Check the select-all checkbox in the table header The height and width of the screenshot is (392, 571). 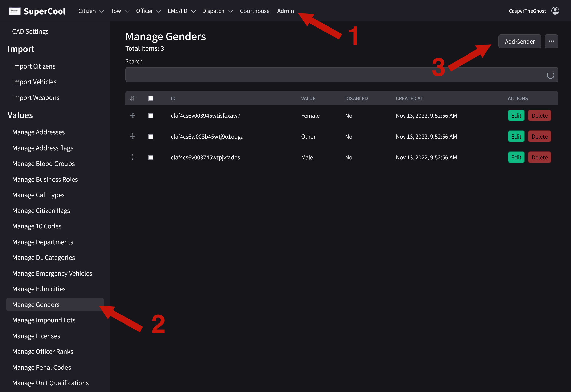151,98
